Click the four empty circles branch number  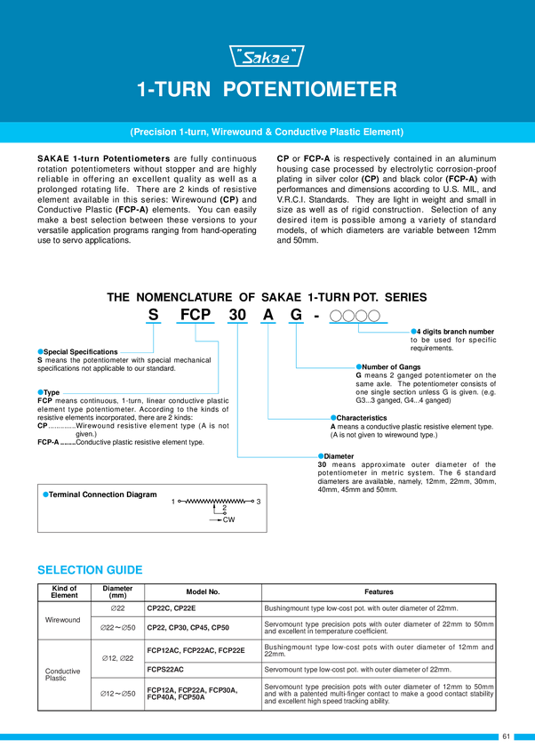coord(355,317)
